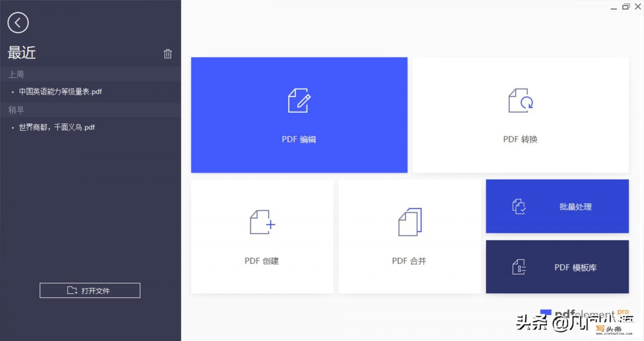Click the PDF 创建 plus document icon
This screenshot has width=644, height=341.
coord(262,222)
